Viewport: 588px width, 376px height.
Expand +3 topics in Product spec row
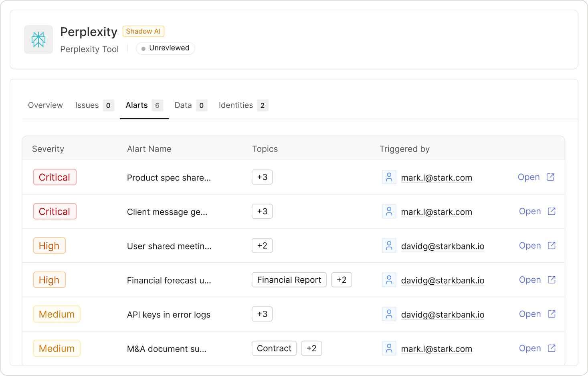262,177
